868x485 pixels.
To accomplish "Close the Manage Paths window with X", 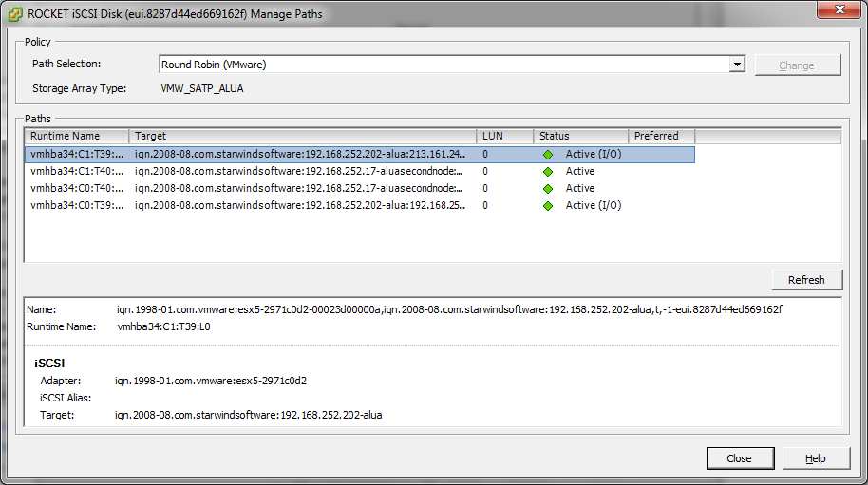I will [840, 9].
